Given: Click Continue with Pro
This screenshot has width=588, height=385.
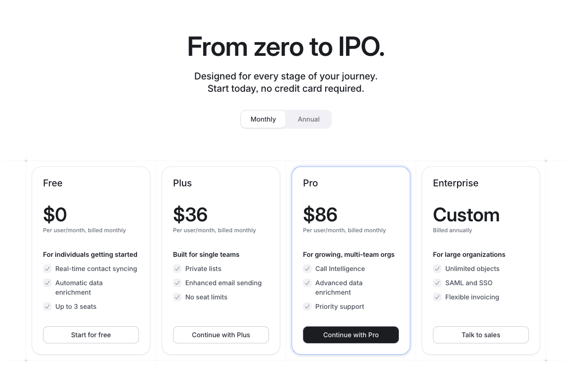Looking at the screenshot, I should pos(351,334).
